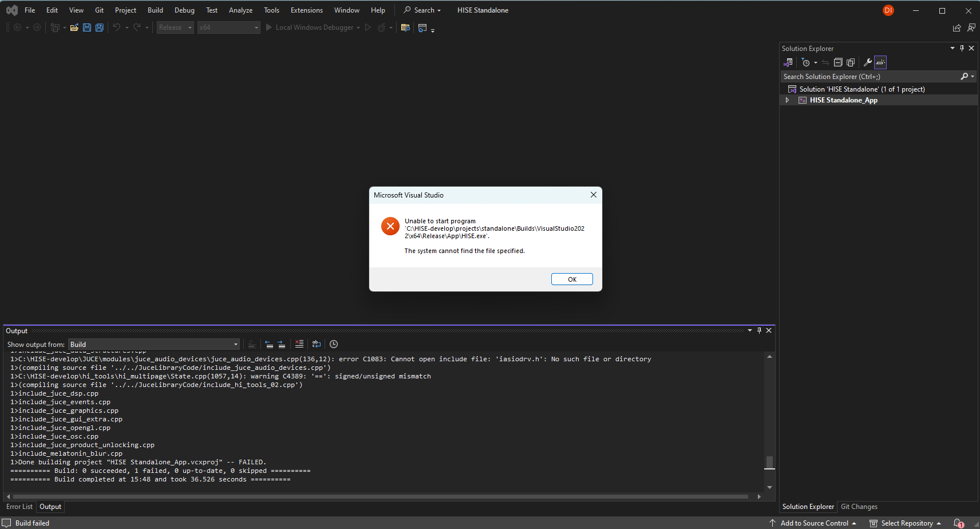Open Output window position dropdown arrow

[x=750, y=330]
